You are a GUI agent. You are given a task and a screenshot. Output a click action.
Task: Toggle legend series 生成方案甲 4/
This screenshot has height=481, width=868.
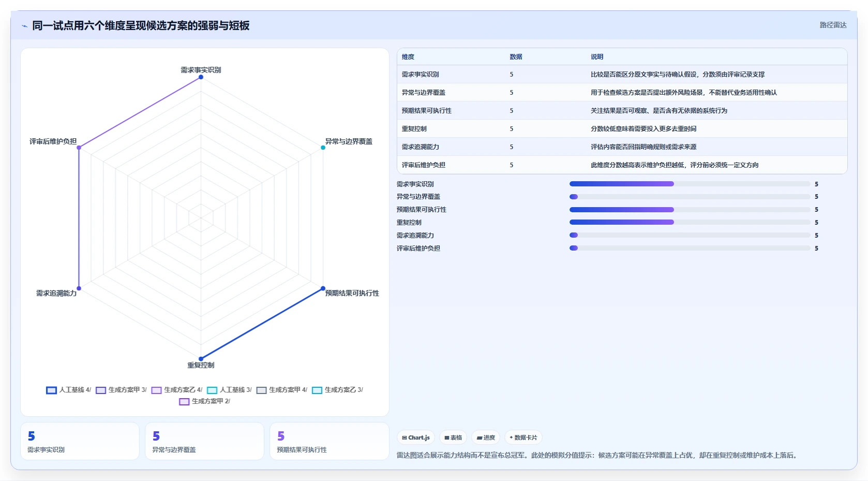click(282, 390)
